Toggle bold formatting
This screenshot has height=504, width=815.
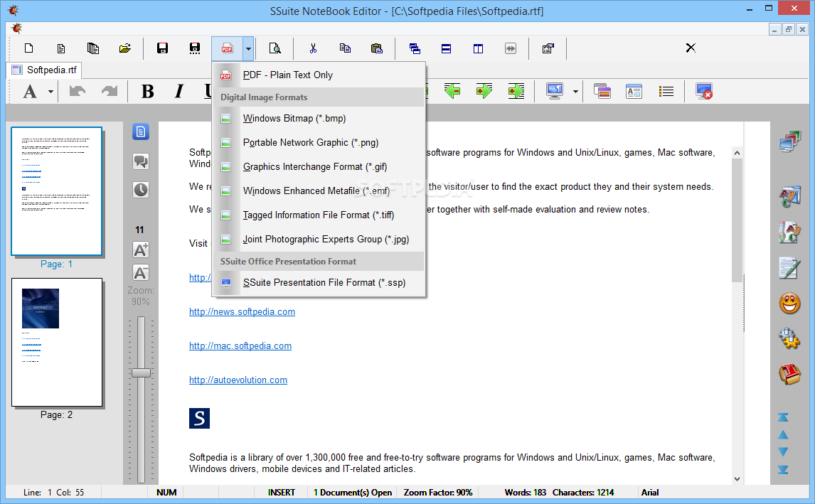[x=148, y=92]
